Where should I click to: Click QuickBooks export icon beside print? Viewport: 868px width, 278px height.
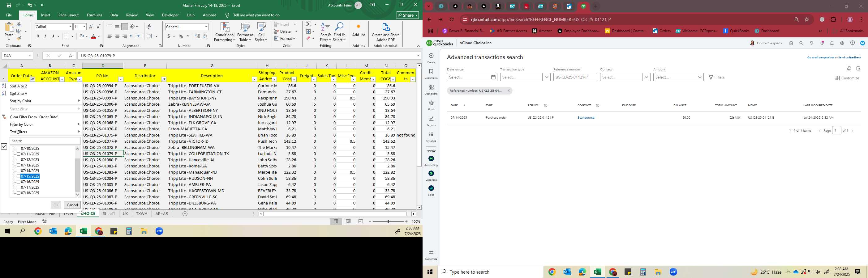click(858, 69)
